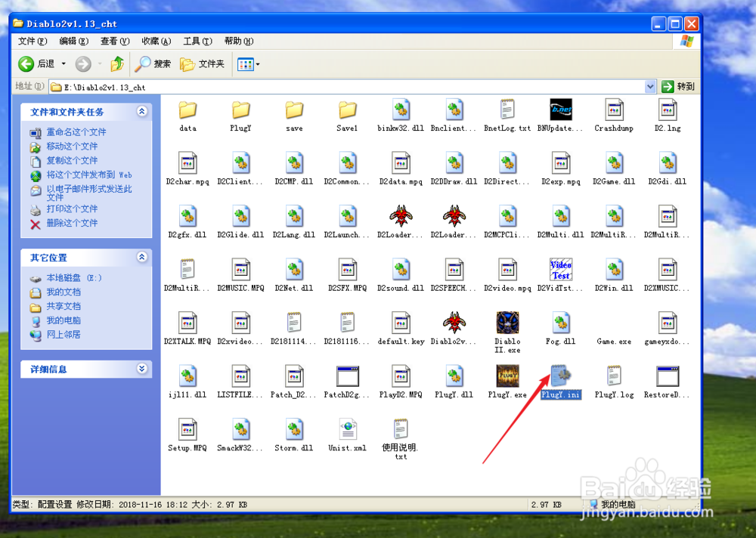Image resolution: width=756 pixels, height=538 pixels.
Task: Open the address bar dropdown list
Action: tap(650, 86)
